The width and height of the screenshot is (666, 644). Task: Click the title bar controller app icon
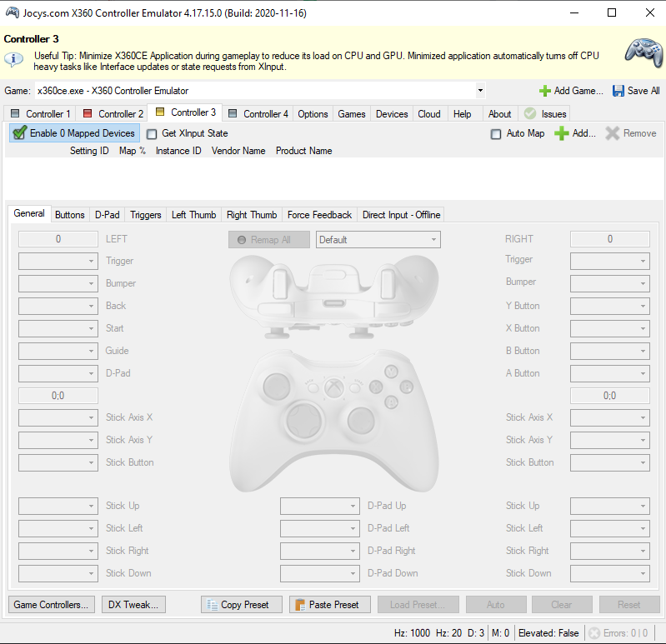13,12
